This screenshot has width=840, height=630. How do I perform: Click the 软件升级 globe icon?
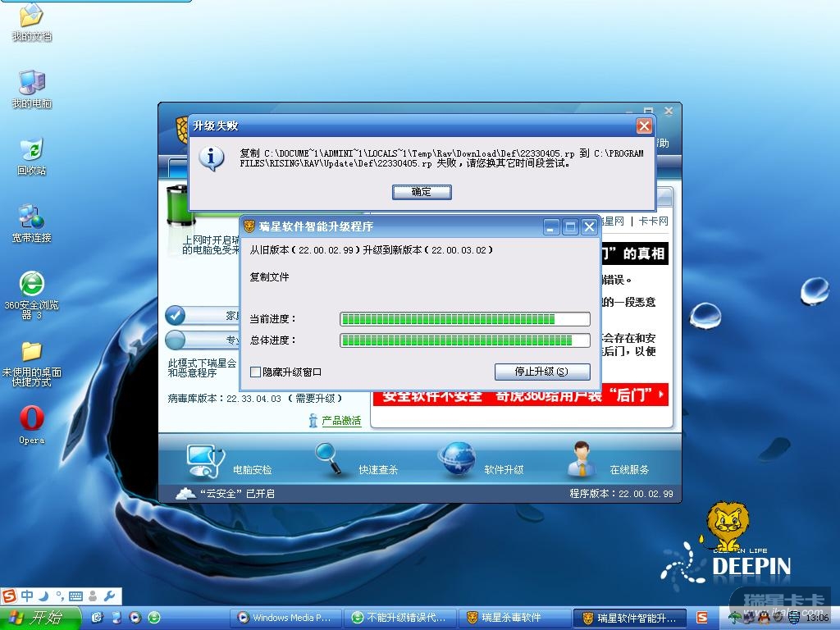coord(456,459)
